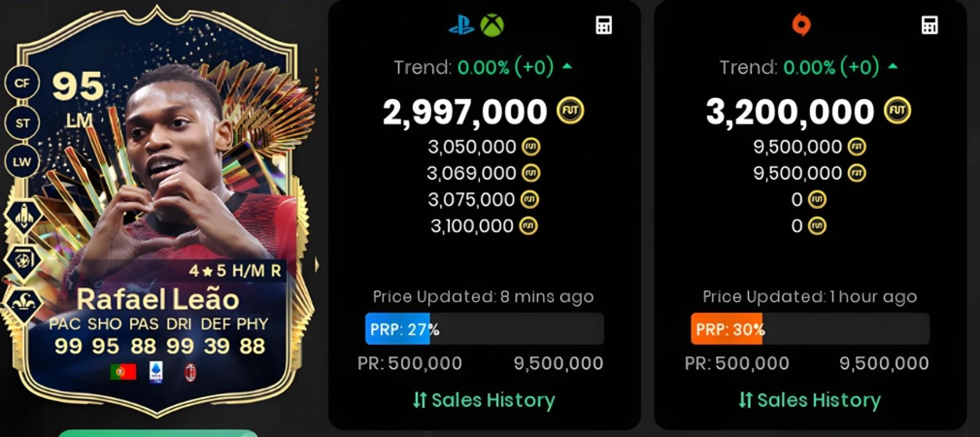
Task: Click the CF alternate position badge
Action: coord(22,83)
